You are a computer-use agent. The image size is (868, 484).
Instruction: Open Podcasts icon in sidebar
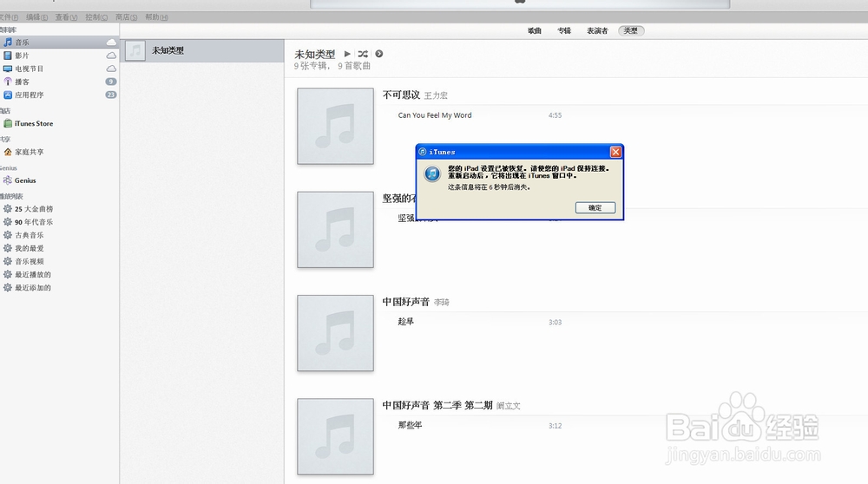tap(8, 82)
